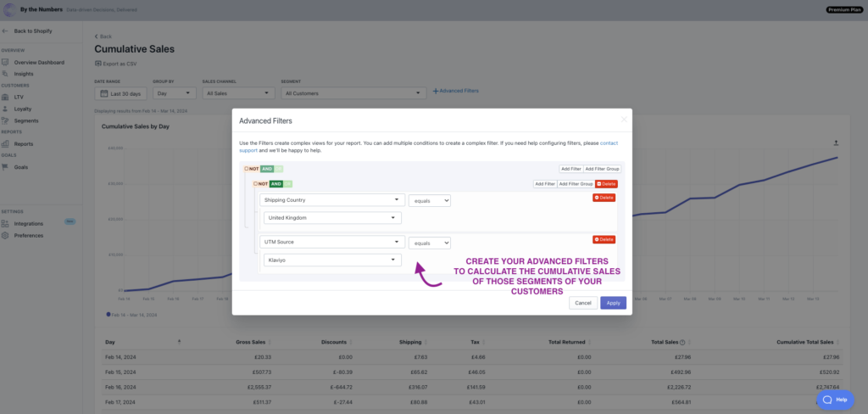Click the calendar icon in Last 30 days
The image size is (868, 414).
[x=104, y=93]
